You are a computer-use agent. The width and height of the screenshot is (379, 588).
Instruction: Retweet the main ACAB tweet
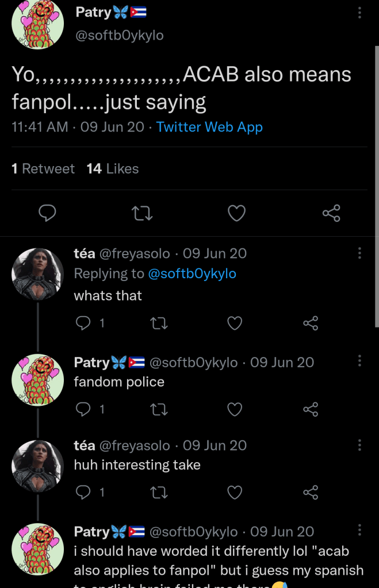coord(142,213)
